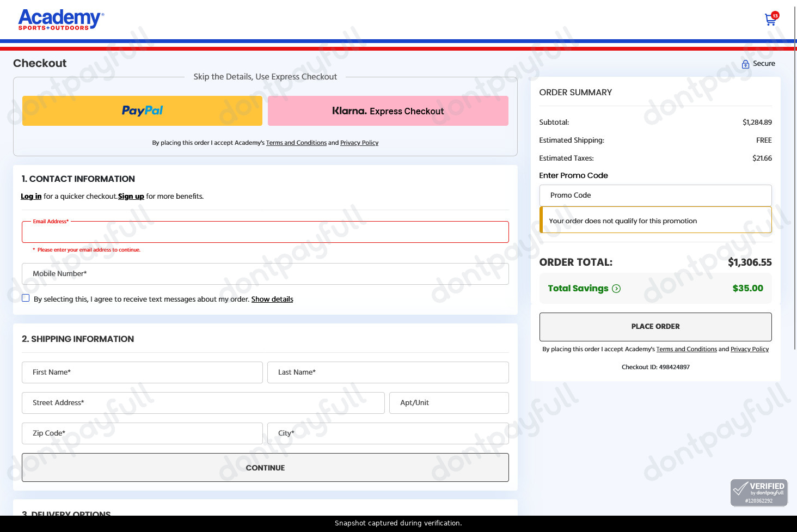Image resolution: width=797 pixels, height=532 pixels.
Task: Open the Show details link
Action: [x=272, y=299]
